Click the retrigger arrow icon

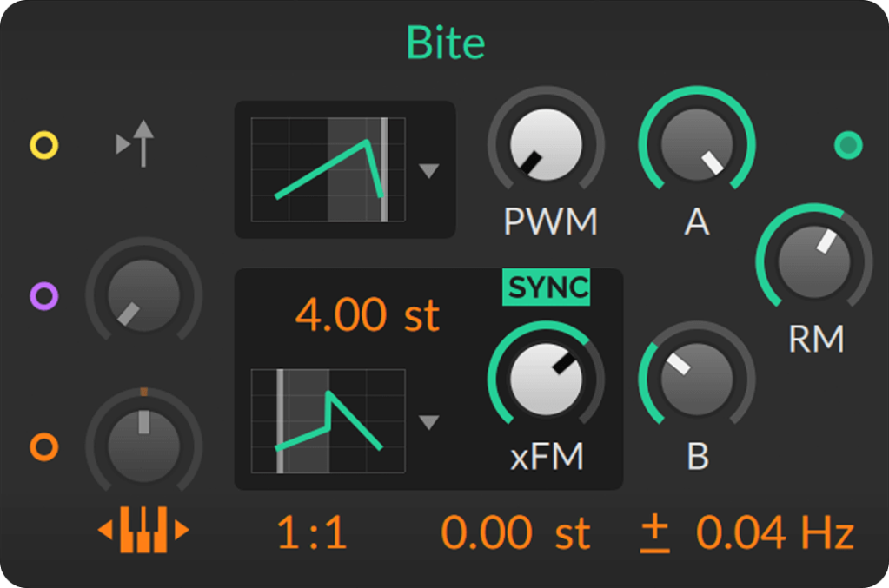pos(136,143)
